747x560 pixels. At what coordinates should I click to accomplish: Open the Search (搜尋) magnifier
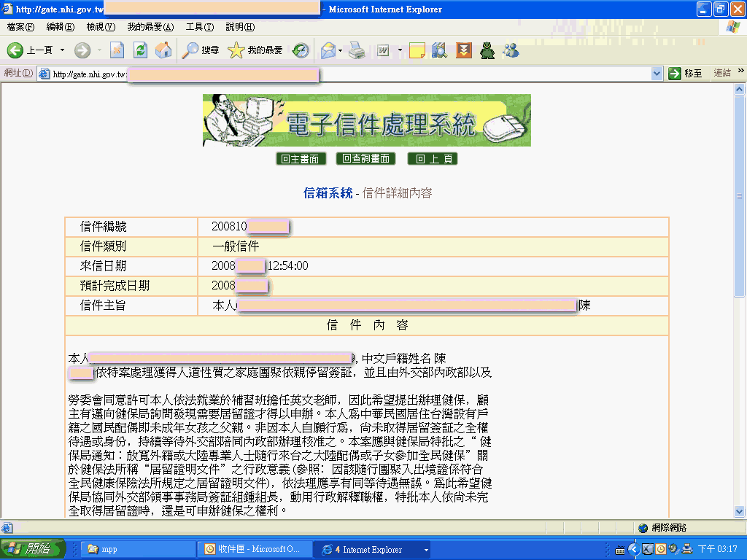(191, 50)
